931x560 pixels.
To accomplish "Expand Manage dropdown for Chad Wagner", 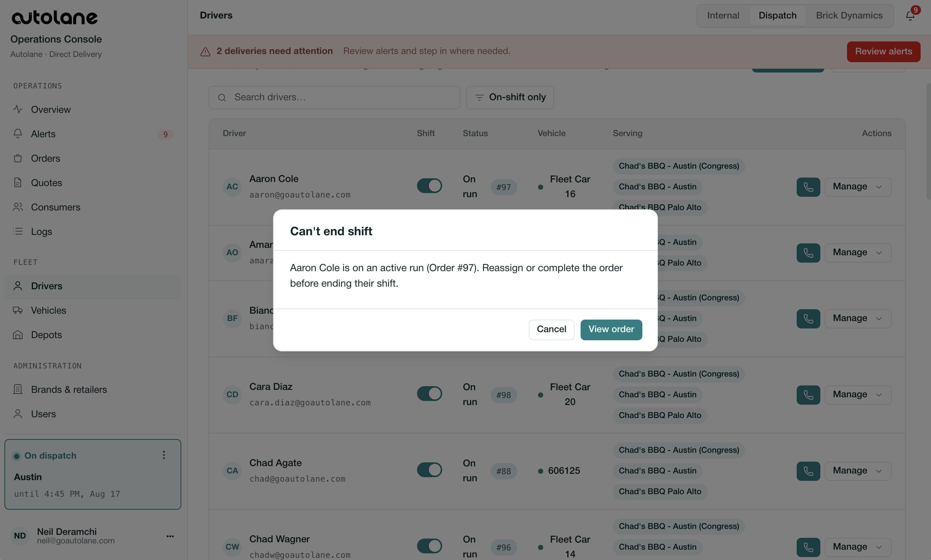I will [x=857, y=547].
